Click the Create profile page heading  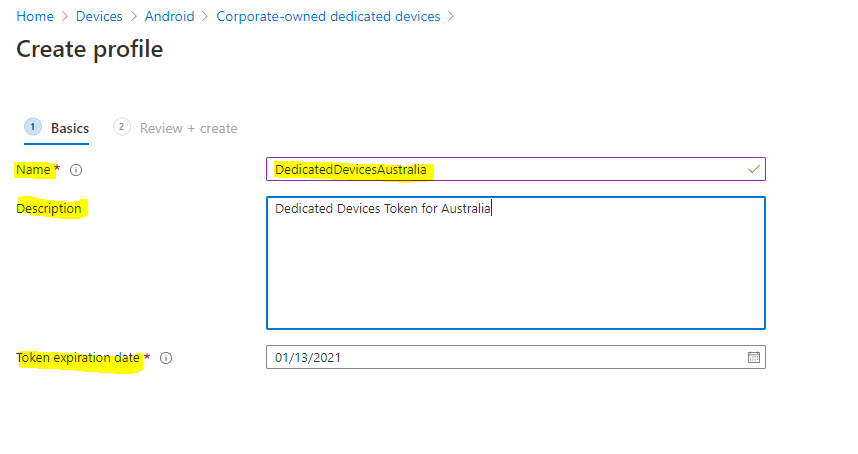[x=89, y=48]
